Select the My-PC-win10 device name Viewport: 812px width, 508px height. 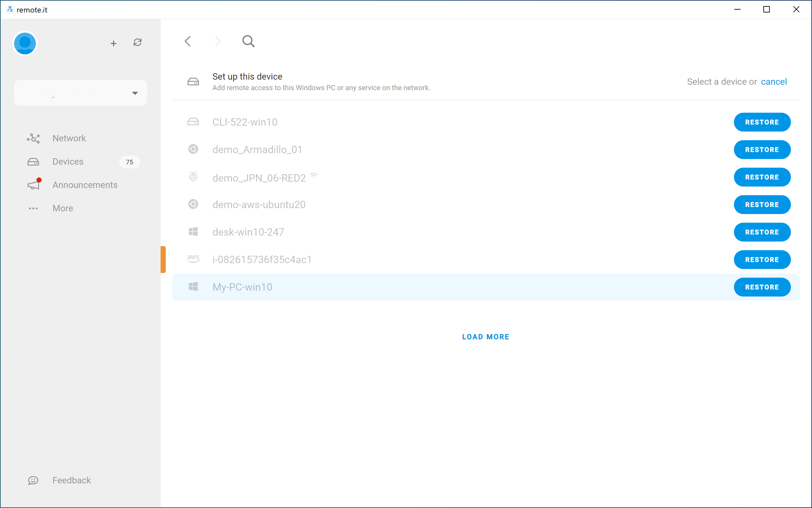coord(243,287)
